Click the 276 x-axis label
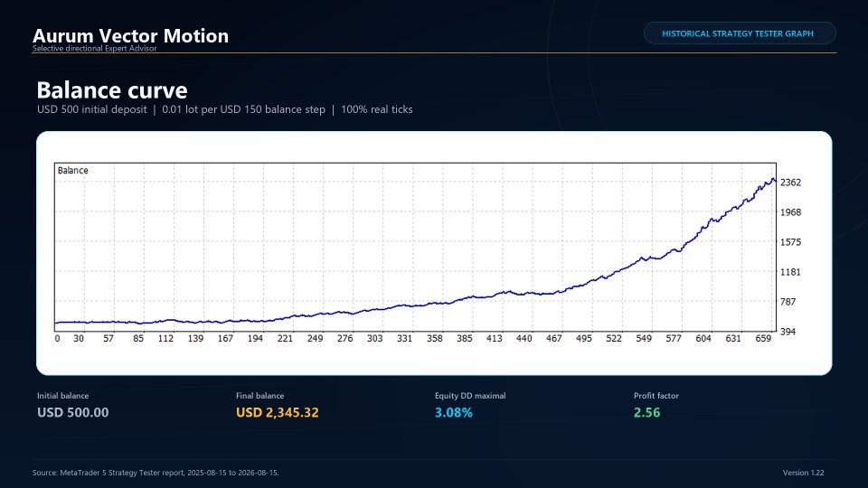The image size is (868, 488). pos(344,339)
